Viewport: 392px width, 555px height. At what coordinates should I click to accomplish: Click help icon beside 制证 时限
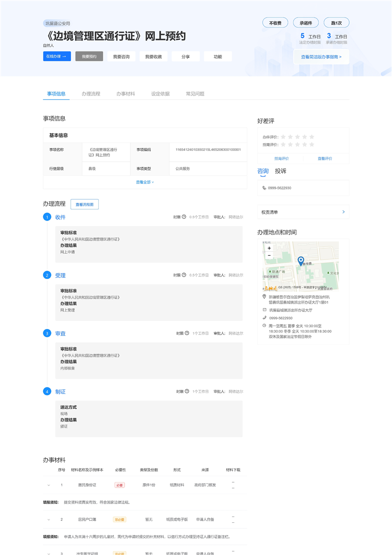coord(187,392)
